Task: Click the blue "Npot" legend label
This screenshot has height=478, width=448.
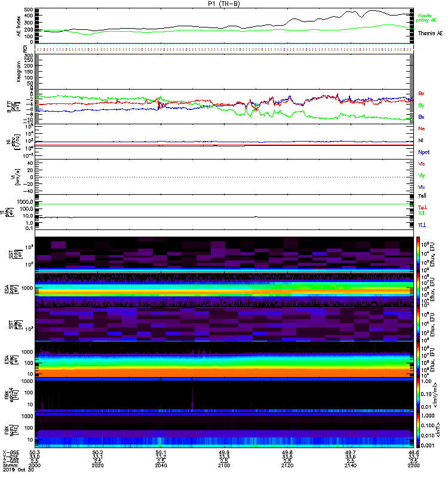Action: pyautogui.click(x=424, y=152)
